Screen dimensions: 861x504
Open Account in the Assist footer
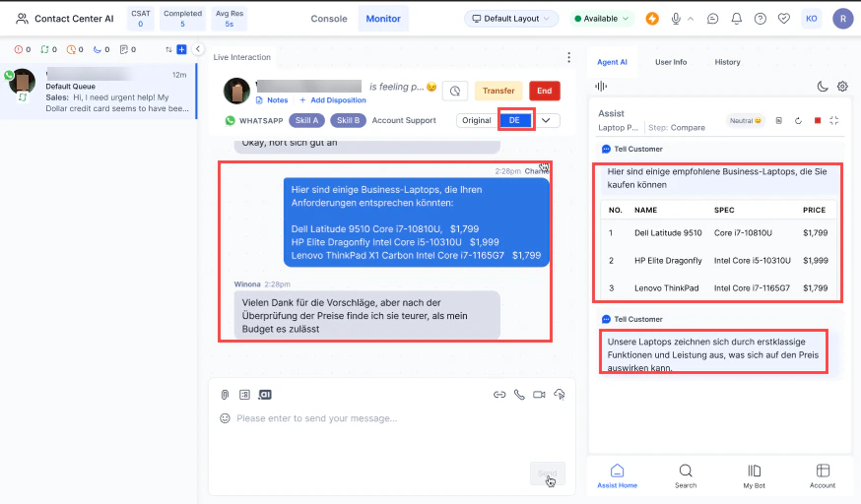[x=822, y=476]
